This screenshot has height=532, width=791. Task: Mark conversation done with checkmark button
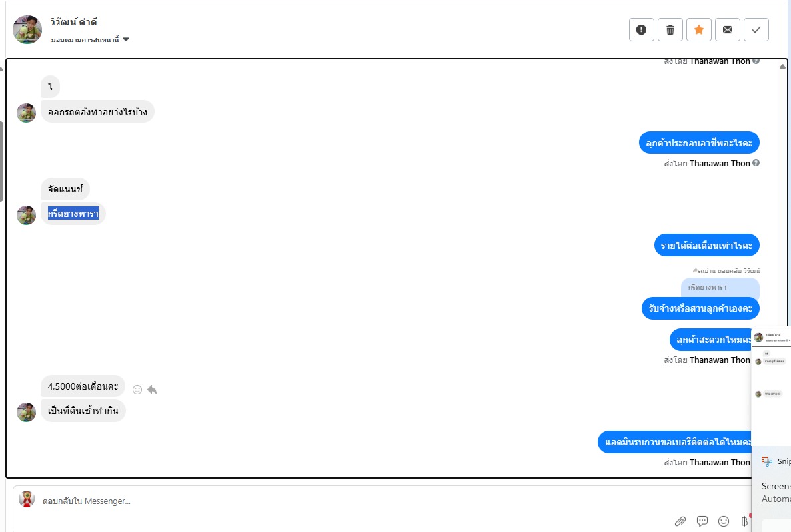point(756,29)
